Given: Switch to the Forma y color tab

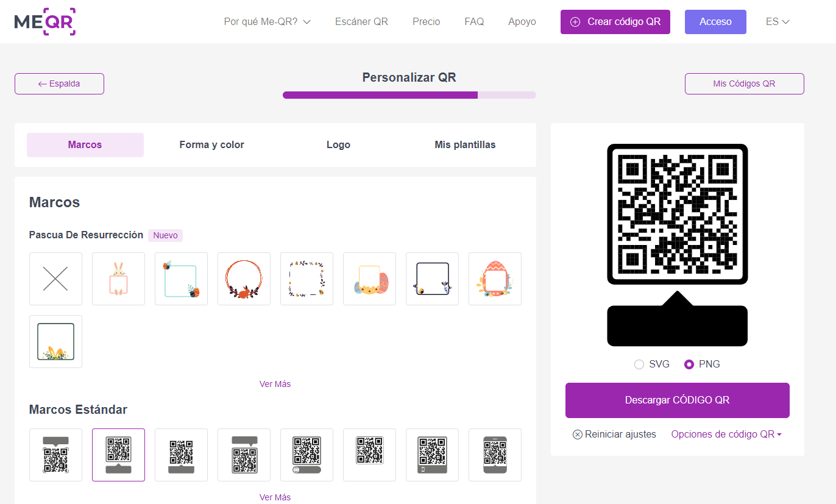Looking at the screenshot, I should click(211, 145).
